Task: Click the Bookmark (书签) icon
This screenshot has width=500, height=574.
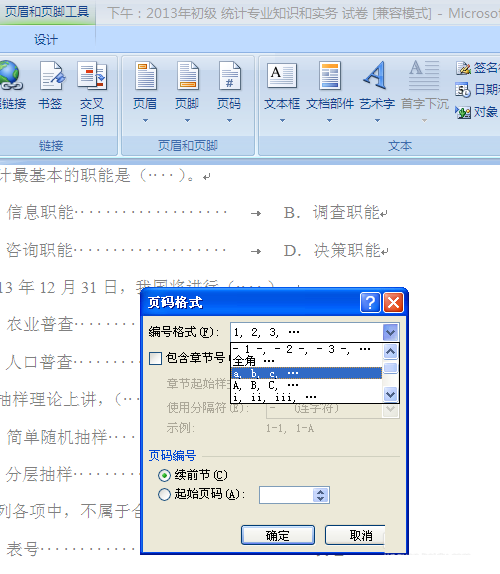Action: pos(52,76)
